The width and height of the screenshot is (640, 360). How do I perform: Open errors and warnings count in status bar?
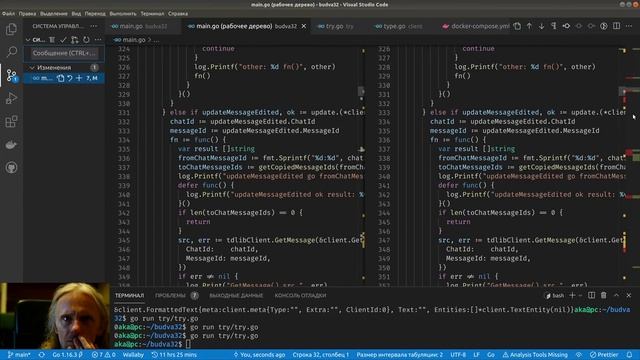[x=104, y=355]
